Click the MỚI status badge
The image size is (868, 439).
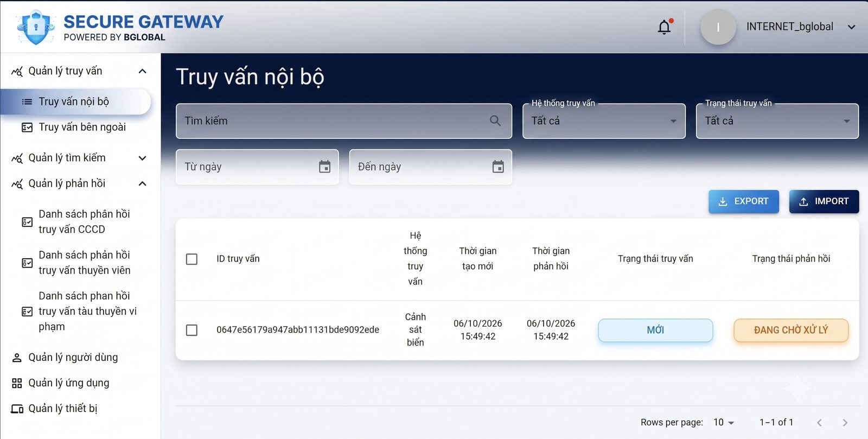point(655,330)
